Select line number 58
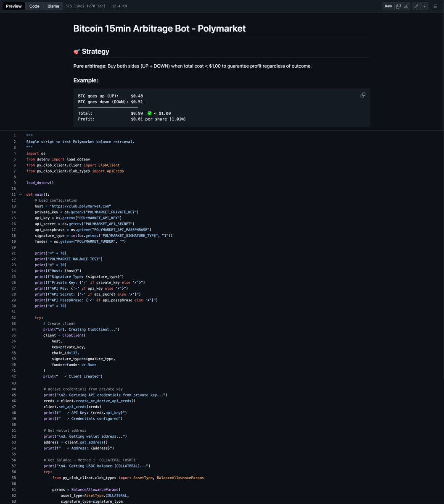Viewport: 444px width, 504px height. tap(13, 472)
